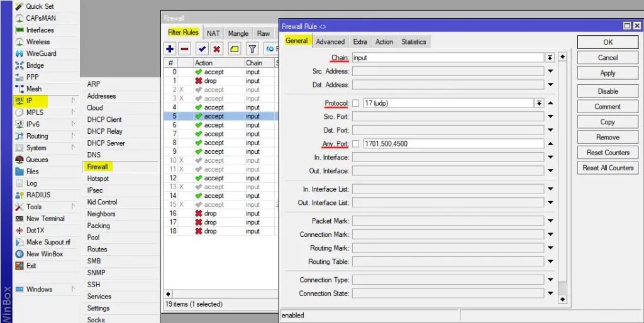Click the RADIUS icon in sidebar

point(19,195)
